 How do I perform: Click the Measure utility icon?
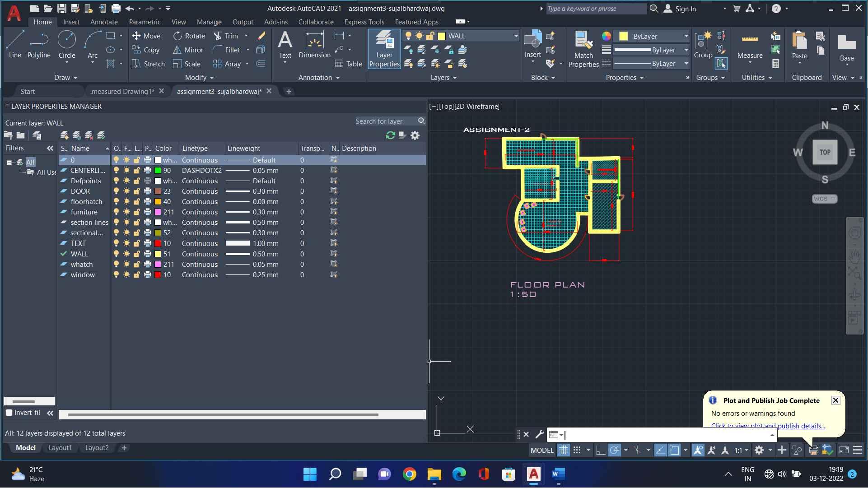pyautogui.click(x=750, y=40)
